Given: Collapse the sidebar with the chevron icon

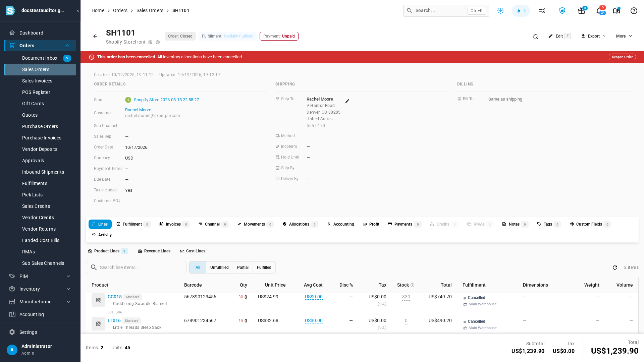Looking at the screenshot, I should (78, 11).
